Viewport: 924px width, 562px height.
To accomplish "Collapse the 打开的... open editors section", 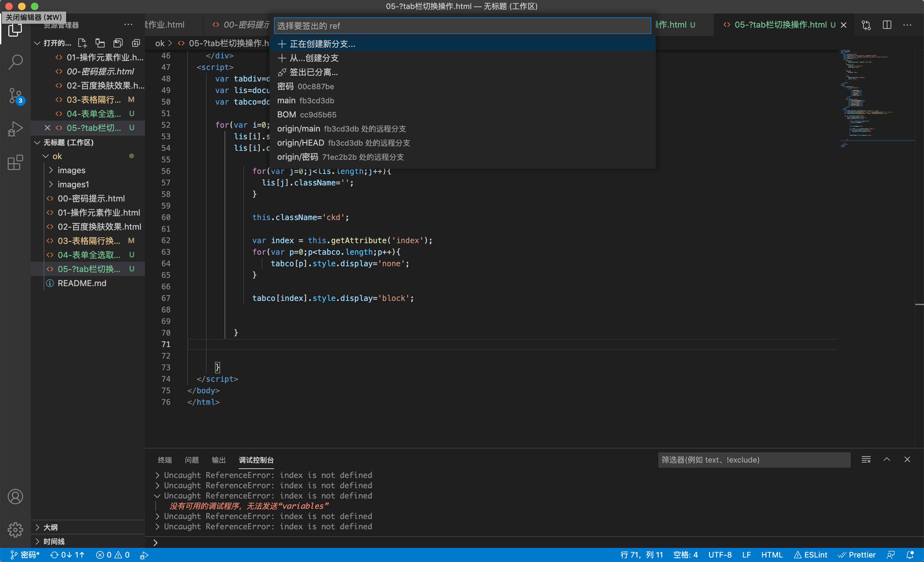I will tap(37, 43).
